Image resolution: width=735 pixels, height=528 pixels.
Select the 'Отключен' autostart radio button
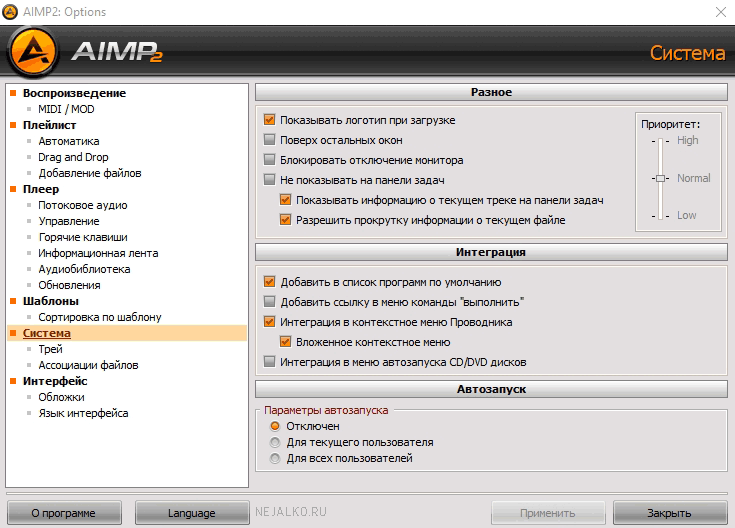point(275,426)
